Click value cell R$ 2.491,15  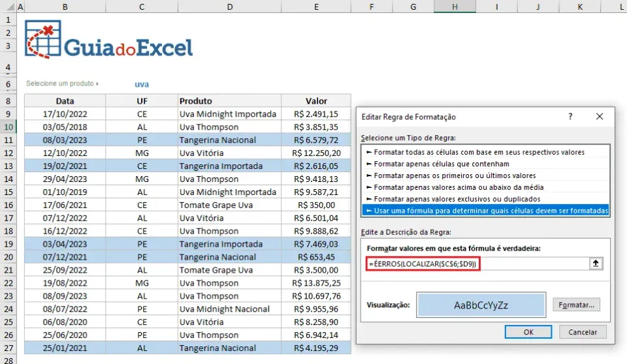(316, 114)
